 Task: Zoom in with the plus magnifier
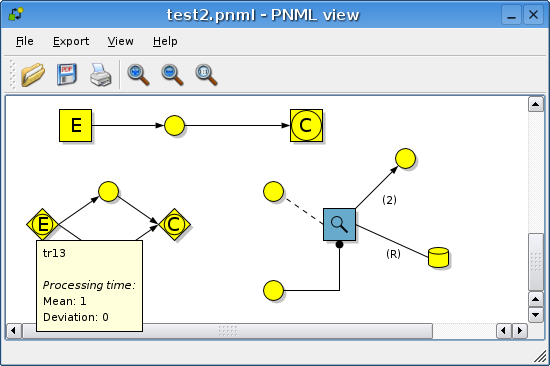138,75
